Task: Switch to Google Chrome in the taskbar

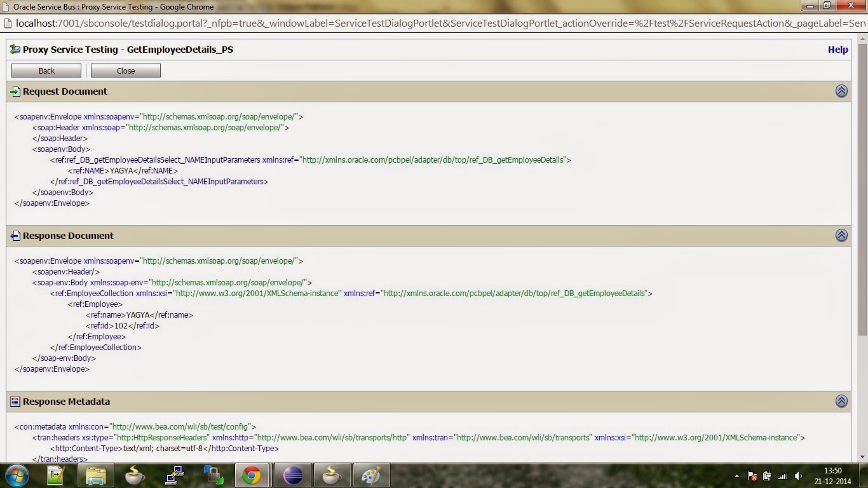Action: pyautogui.click(x=252, y=475)
